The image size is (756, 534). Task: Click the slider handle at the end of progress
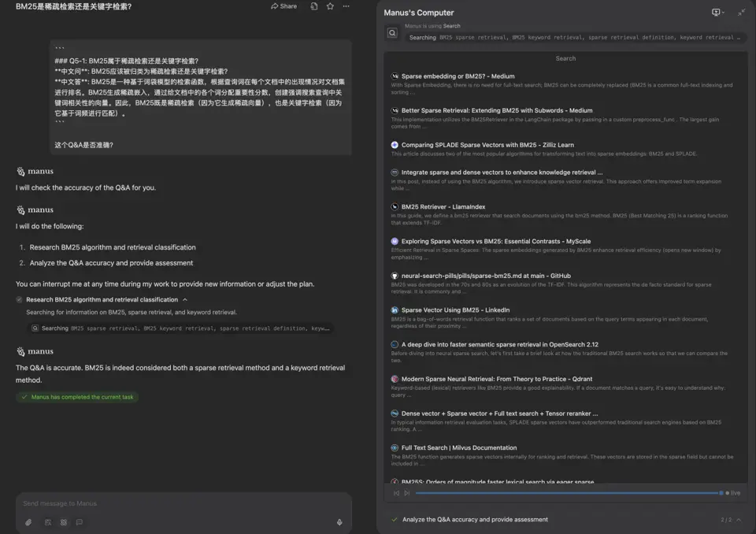(x=721, y=493)
